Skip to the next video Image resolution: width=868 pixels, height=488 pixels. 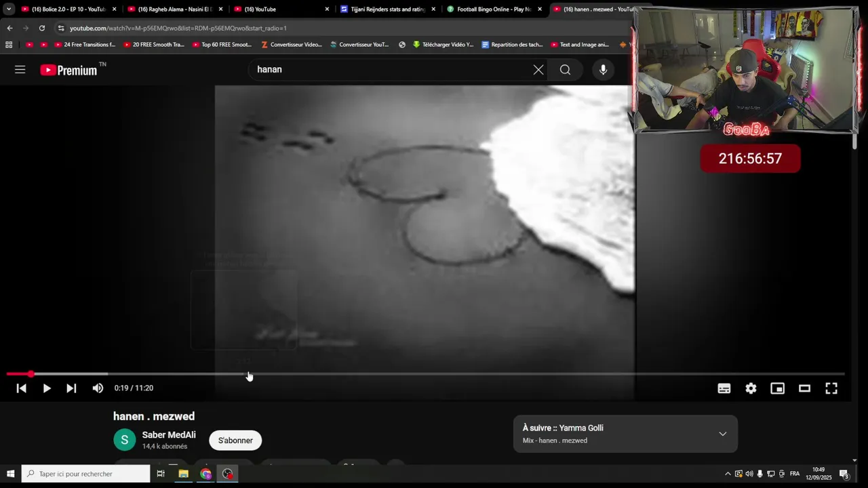tap(71, 388)
